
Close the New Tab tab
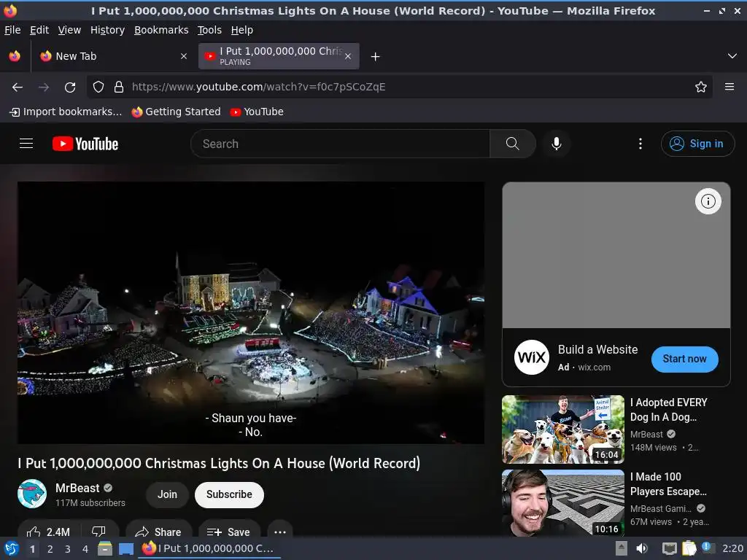coord(183,56)
